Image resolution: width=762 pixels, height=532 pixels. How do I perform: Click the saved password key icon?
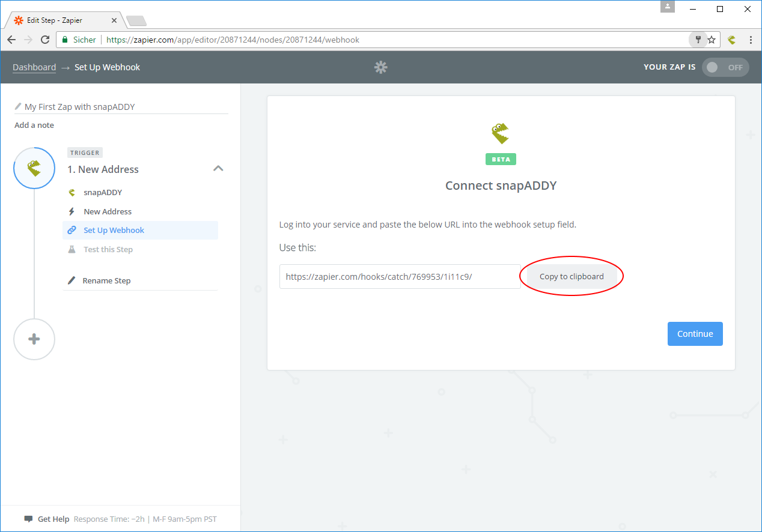tap(698, 40)
